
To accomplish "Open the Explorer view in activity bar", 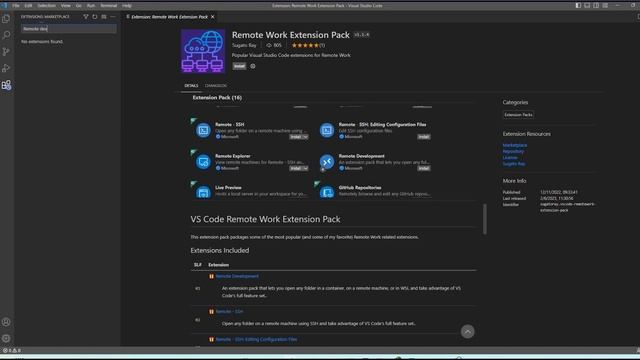I will click(x=6, y=18).
